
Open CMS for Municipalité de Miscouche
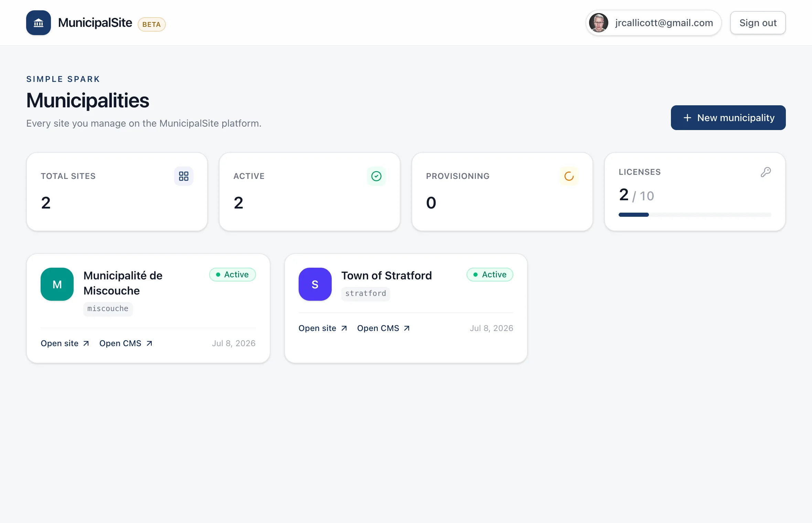(x=126, y=343)
